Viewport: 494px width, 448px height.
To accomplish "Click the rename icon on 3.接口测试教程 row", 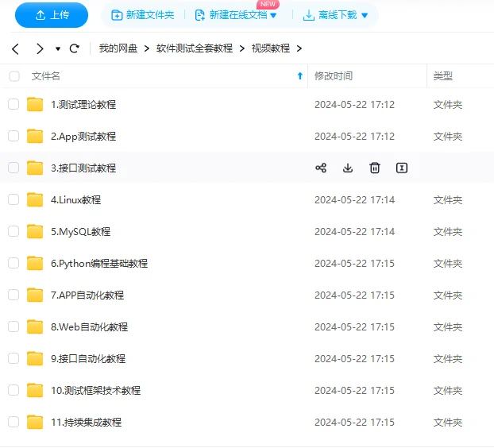I will click(402, 168).
